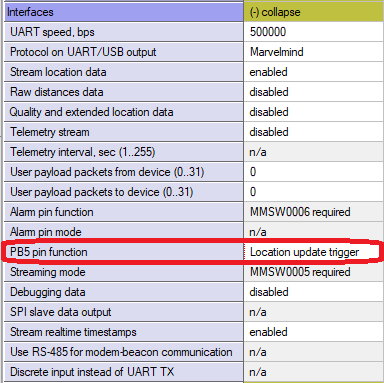
Task: Click RS-485 modem-beacon communication n/a value
Action: click(x=313, y=352)
